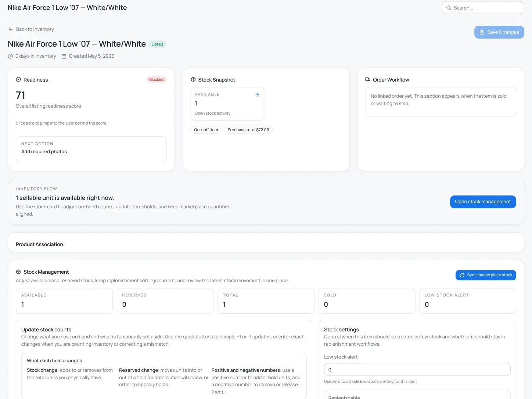Click the Listed status badge

(x=157, y=44)
